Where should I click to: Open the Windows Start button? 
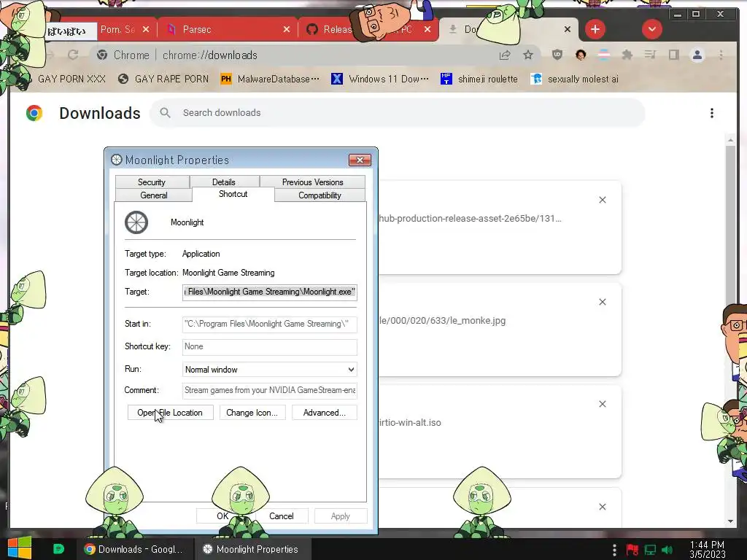20,548
